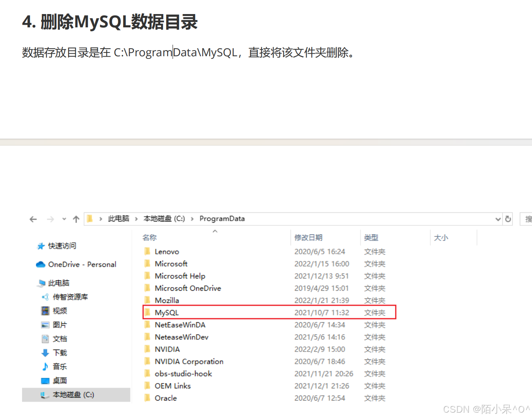This screenshot has width=532, height=418.
Task: Select the Oracle folder icon
Action: [x=147, y=398]
